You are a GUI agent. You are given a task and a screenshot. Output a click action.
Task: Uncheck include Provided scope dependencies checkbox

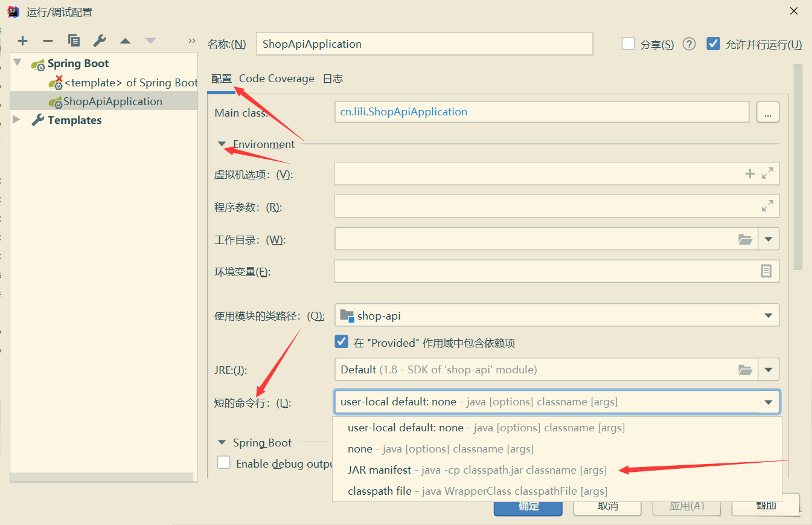coord(342,342)
